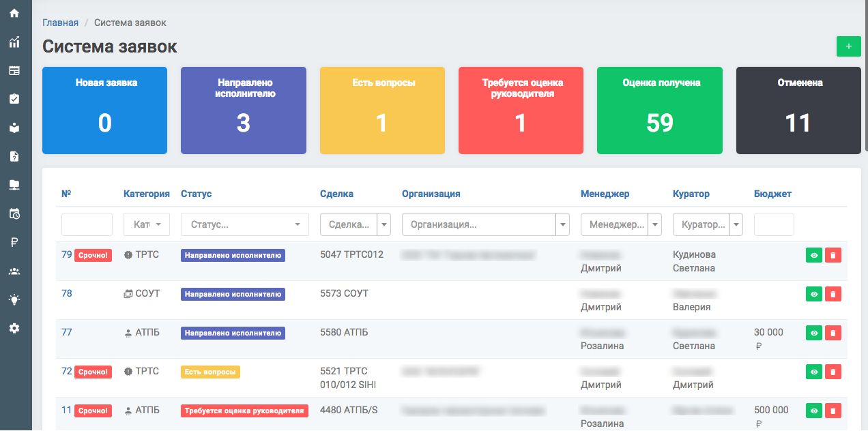Open the ruble sign icon in sidebar
This screenshot has width=868, height=431.
(14, 241)
